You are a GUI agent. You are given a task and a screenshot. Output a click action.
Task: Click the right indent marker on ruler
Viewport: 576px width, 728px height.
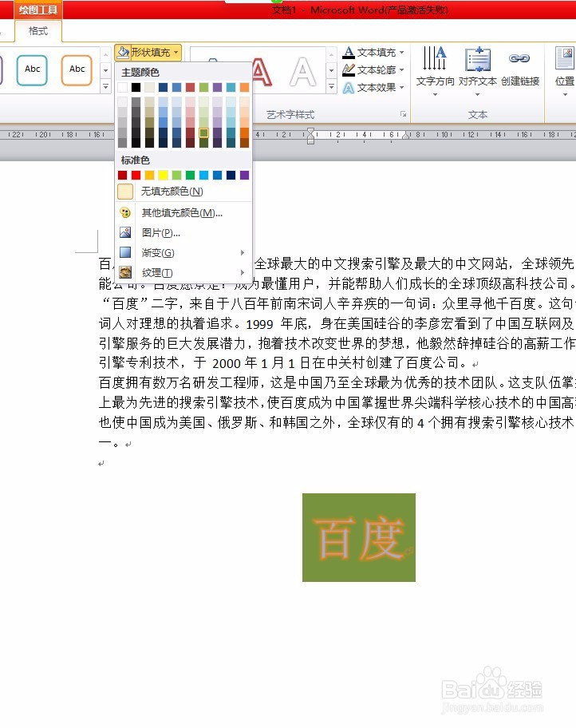[405, 136]
